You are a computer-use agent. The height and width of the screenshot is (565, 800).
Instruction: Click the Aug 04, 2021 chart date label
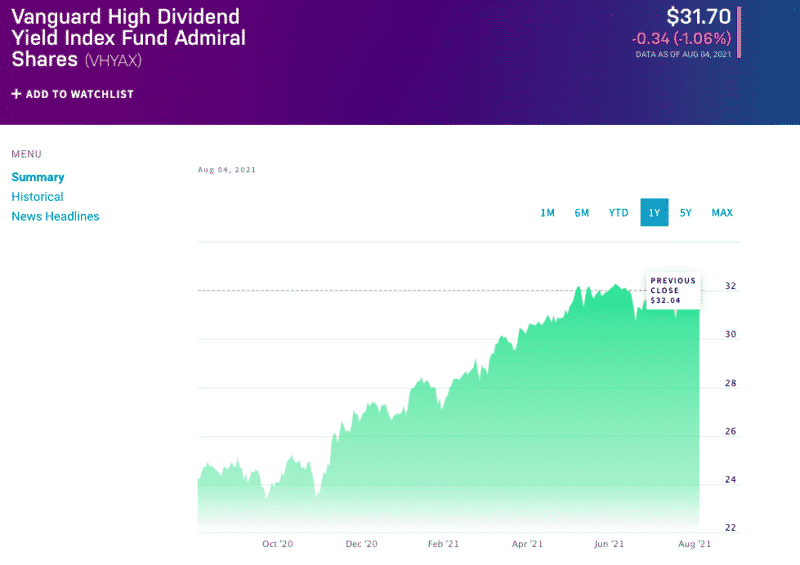click(x=227, y=170)
